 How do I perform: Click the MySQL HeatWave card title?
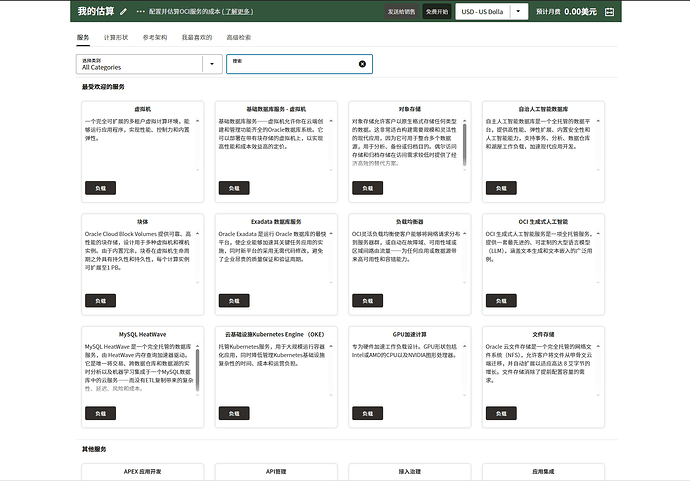(143, 334)
